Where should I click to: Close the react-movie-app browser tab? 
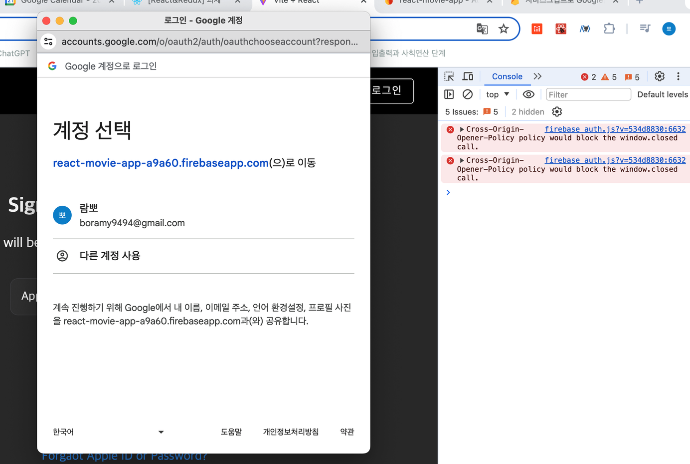pos(489,2)
